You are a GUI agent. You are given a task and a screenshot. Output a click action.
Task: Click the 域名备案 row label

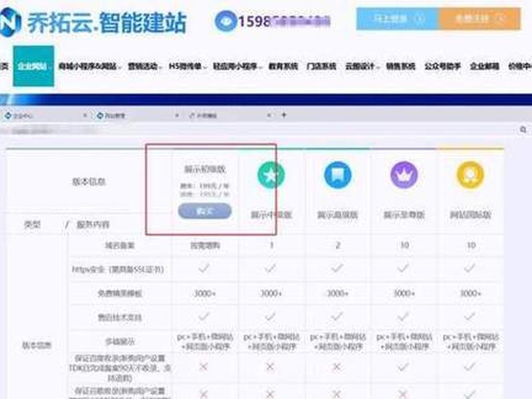pos(120,245)
